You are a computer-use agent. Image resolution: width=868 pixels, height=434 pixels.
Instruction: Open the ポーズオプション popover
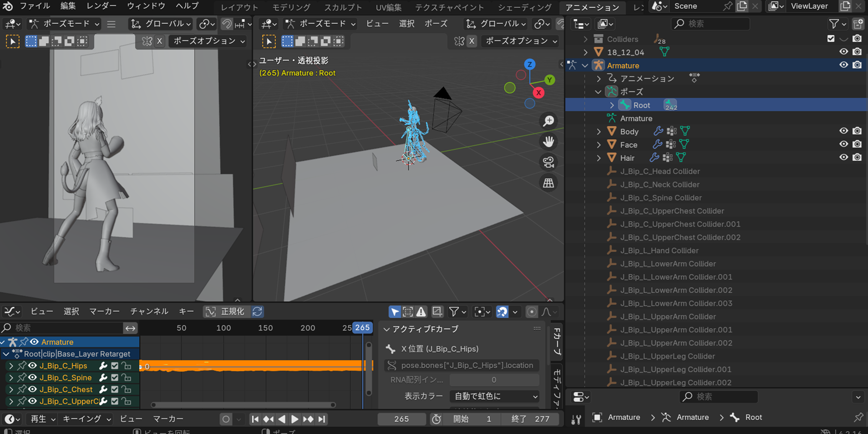[x=207, y=41]
